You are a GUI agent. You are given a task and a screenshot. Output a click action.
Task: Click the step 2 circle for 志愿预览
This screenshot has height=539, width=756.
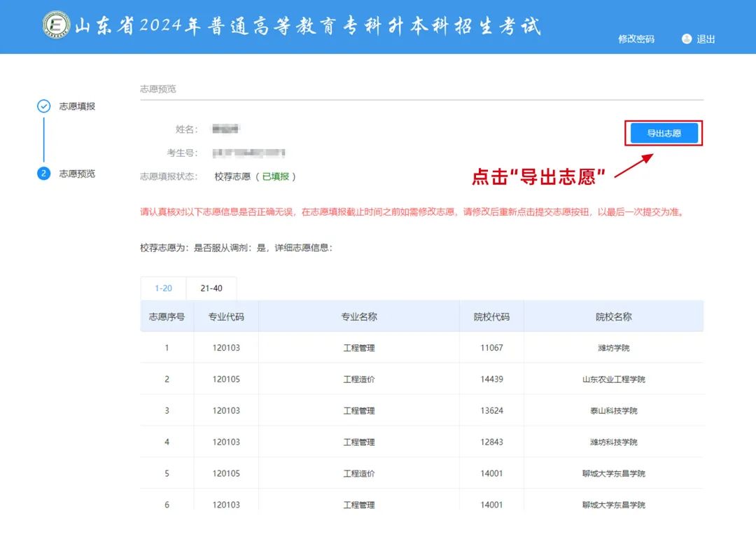[43, 174]
